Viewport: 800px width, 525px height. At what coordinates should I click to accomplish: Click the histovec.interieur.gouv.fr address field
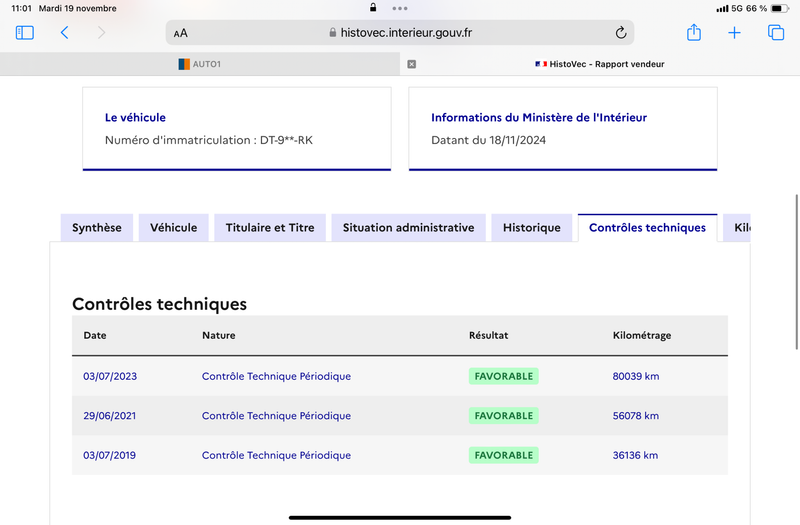coord(400,33)
